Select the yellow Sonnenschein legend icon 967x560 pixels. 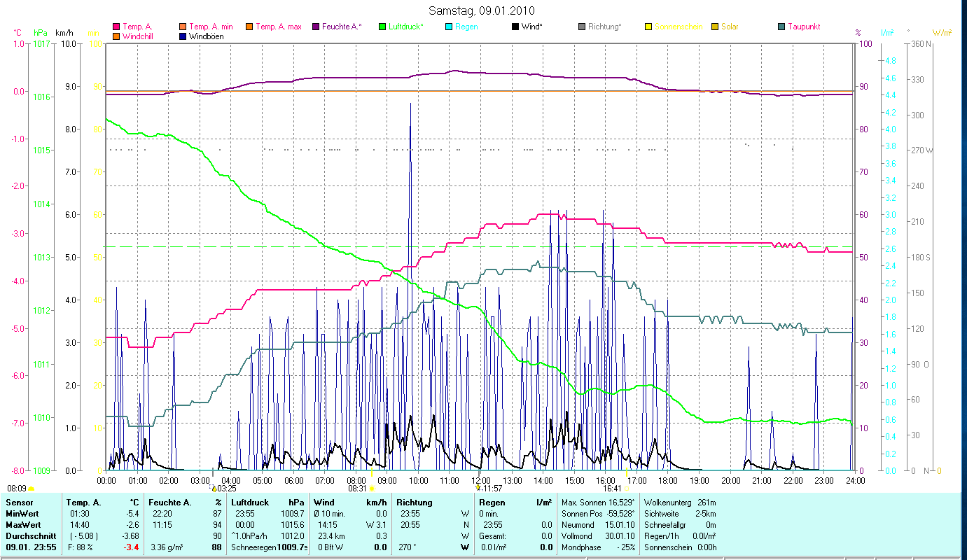pos(648,27)
